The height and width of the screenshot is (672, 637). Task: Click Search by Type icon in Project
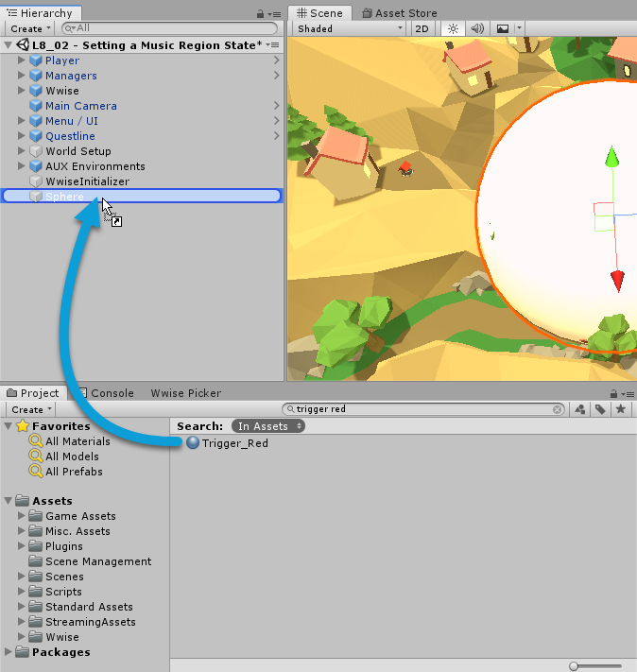tap(579, 409)
